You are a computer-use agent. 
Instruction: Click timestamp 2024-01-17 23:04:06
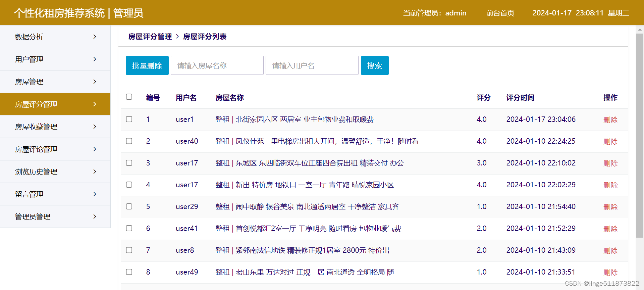(x=541, y=119)
